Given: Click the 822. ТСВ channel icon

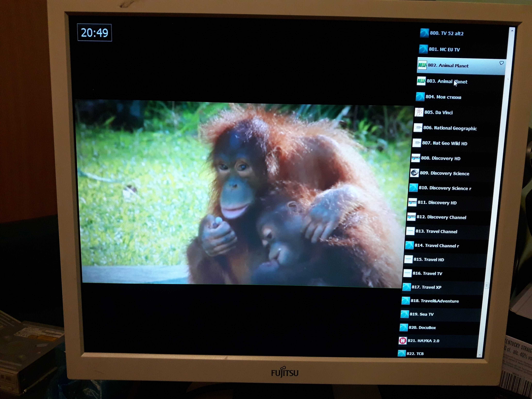Looking at the screenshot, I should [402, 353].
